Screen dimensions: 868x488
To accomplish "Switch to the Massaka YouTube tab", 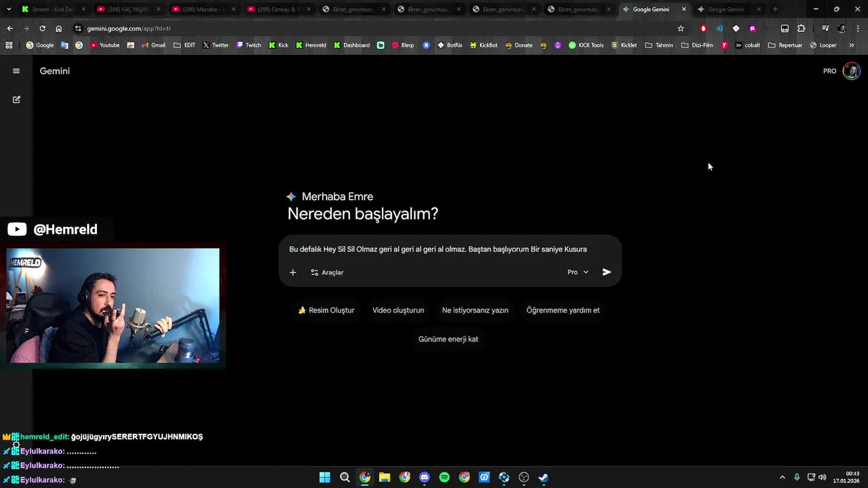I will pyautogui.click(x=203, y=9).
